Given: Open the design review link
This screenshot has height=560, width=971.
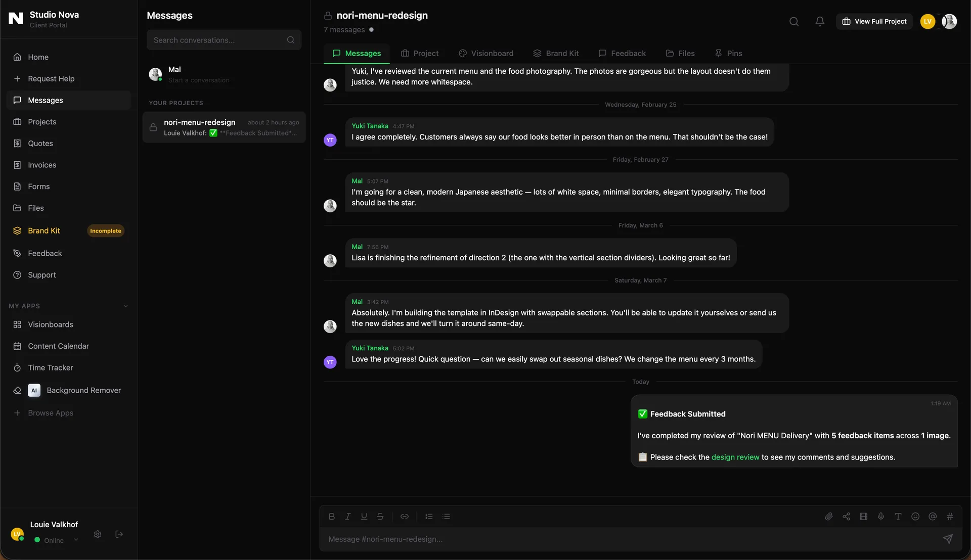Looking at the screenshot, I should coord(735,457).
